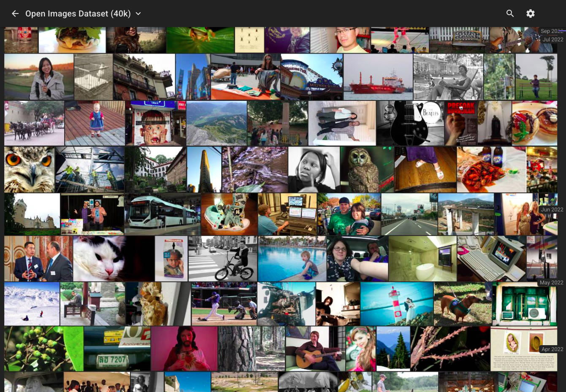566x392 pixels.
Task: Jump to Jul 2022 on the timeline
Action: point(553,39)
